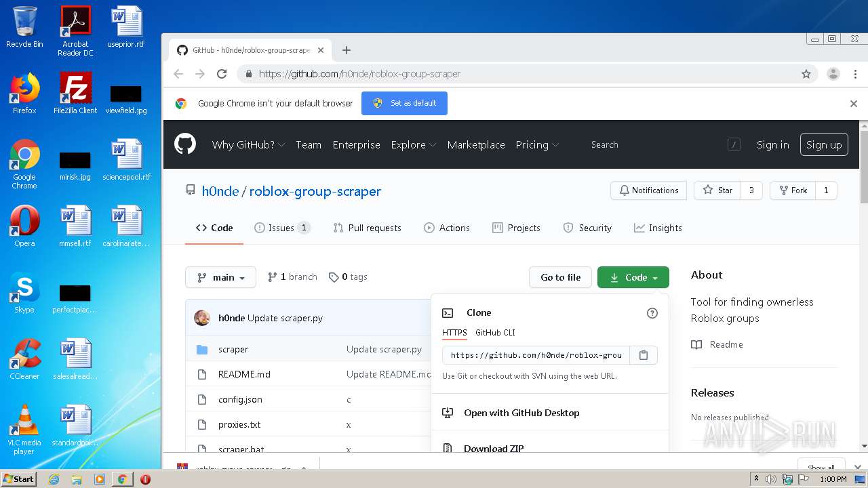Open VLC media player desktop shortcut
868x488 pixels.
coord(24,430)
